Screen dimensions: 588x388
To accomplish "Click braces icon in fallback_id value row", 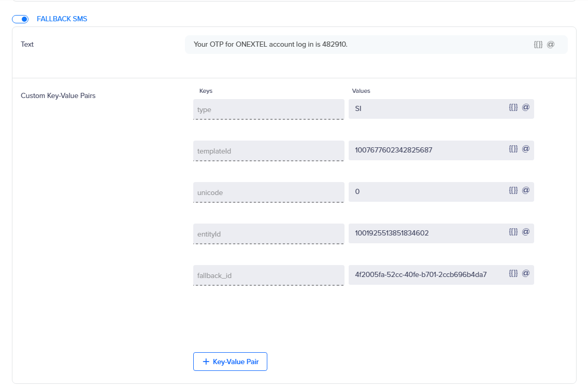I will [513, 273].
